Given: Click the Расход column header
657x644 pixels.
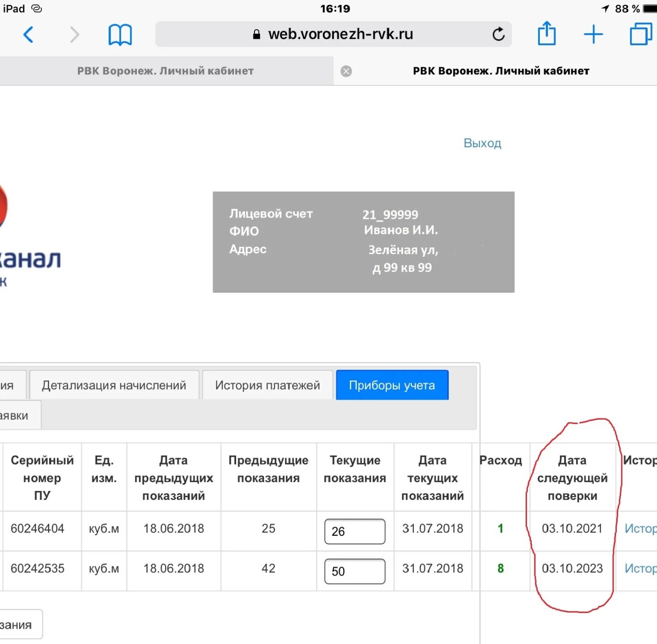Looking at the screenshot, I should point(500,461).
